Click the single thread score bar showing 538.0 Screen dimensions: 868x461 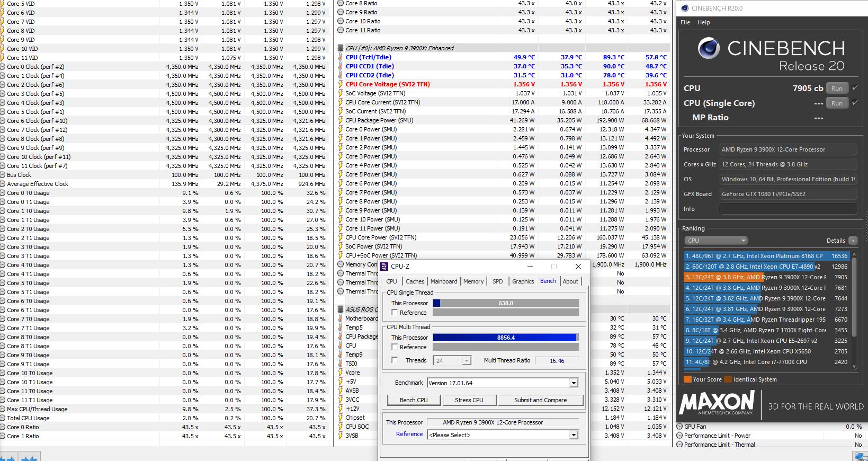point(506,303)
